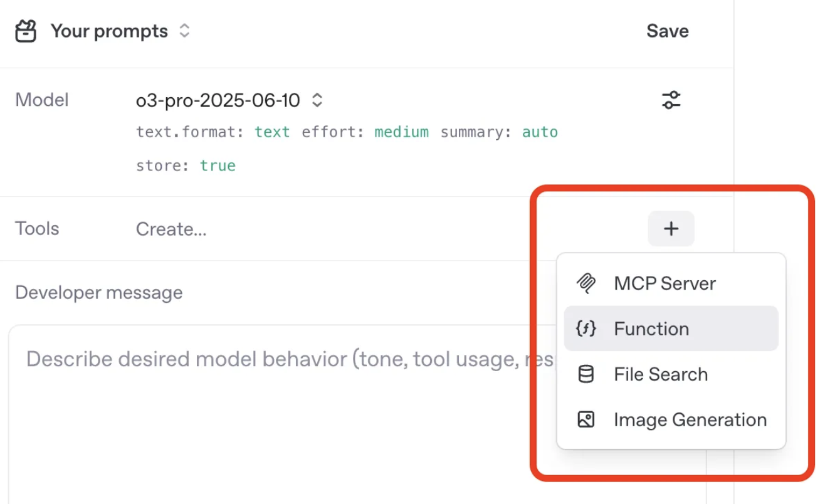This screenshot has width=830, height=504.
Task: Click the picture icon for Image Generation
Action: coord(586,419)
